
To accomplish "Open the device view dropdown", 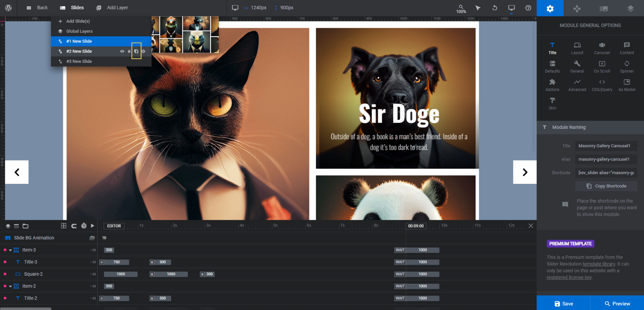I will [x=511, y=8].
